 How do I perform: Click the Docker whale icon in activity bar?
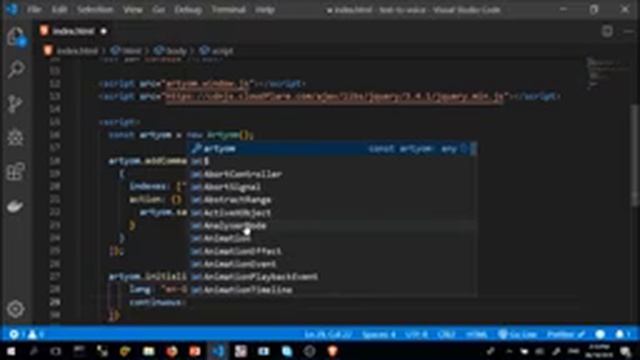point(15,206)
